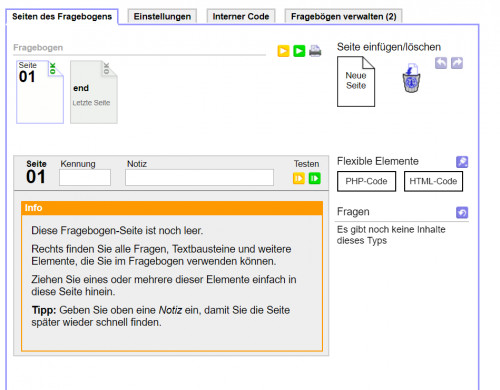Select the HTML-Code element

coord(433,181)
